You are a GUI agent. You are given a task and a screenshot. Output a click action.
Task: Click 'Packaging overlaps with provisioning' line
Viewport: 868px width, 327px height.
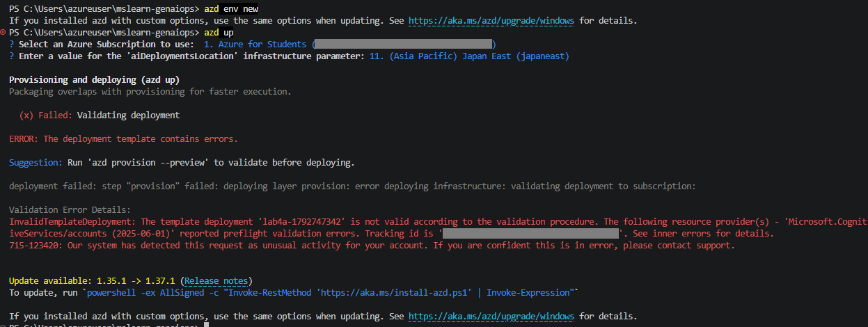pos(150,92)
